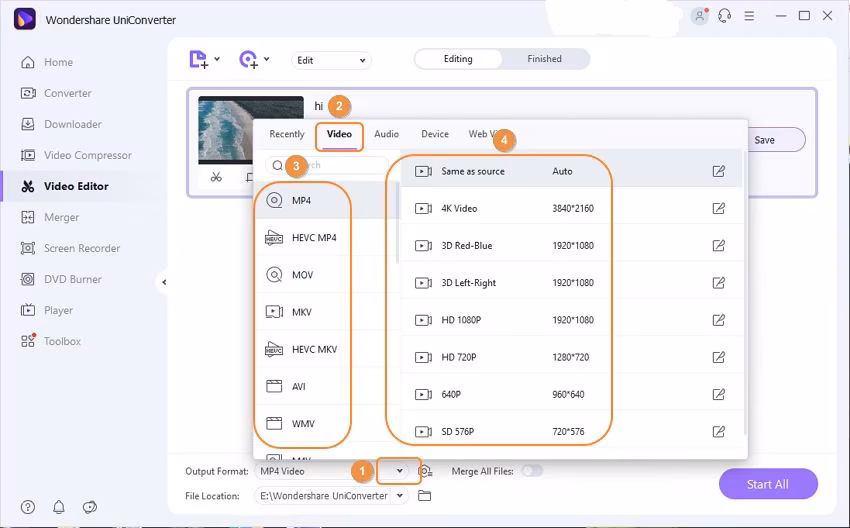Switch to the Audio tab
Viewport: 850px width, 528px height.
point(387,134)
